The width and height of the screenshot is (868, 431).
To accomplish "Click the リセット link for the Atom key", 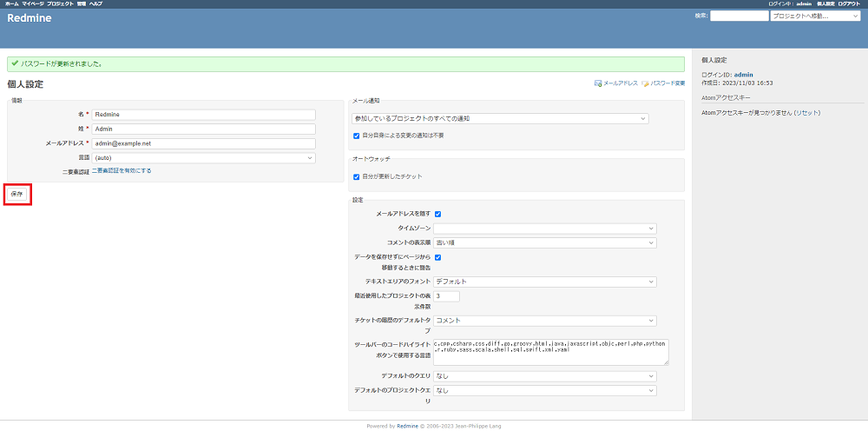I will (806, 113).
